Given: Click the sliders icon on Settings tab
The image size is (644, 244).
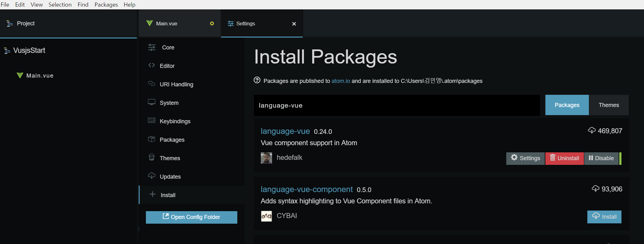Looking at the screenshot, I should [x=231, y=24].
